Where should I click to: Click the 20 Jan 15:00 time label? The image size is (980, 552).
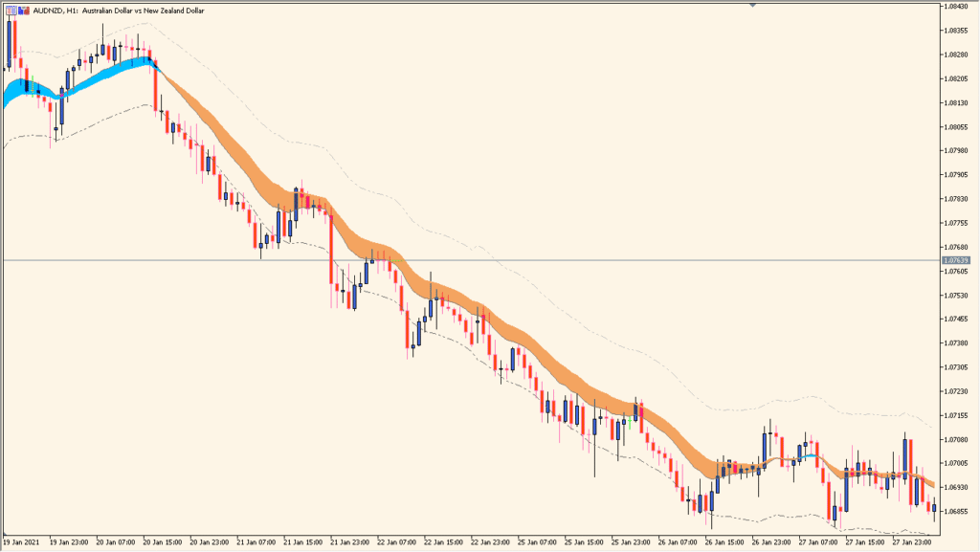[163, 542]
